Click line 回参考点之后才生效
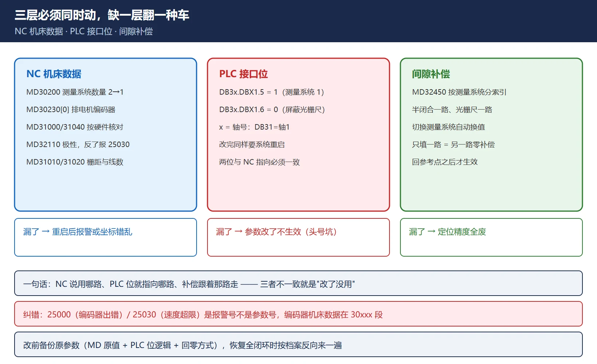 (445, 162)
